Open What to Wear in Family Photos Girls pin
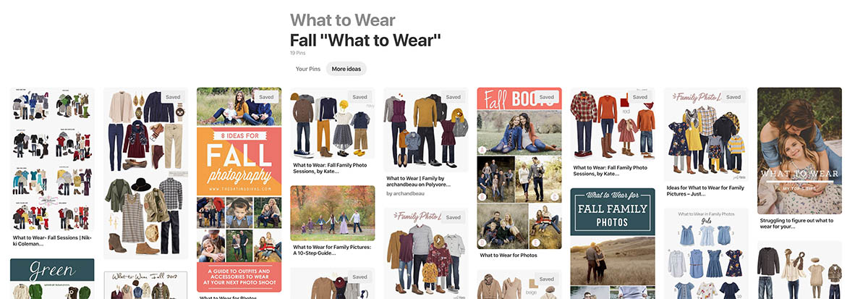This screenshot has height=299, width=868. click(706, 253)
